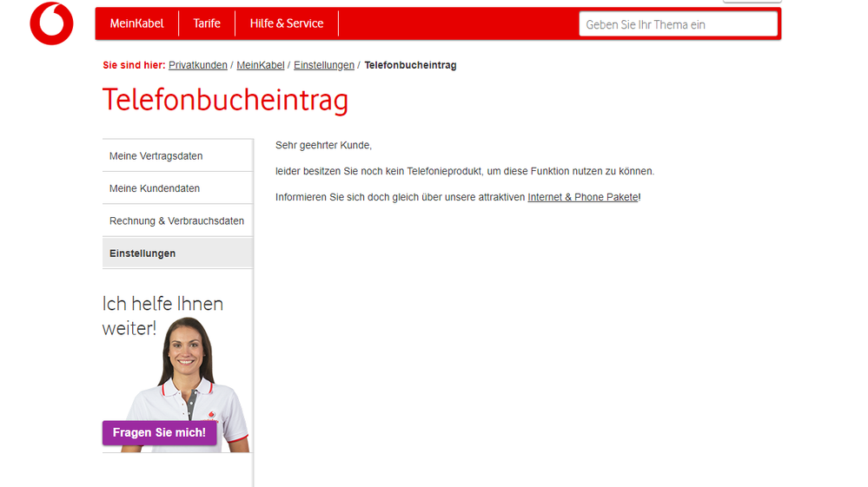This screenshot has height=487, width=868.
Task: Open Rechnung & Verbrauchsdaten in sidebar
Action: pos(178,221)
